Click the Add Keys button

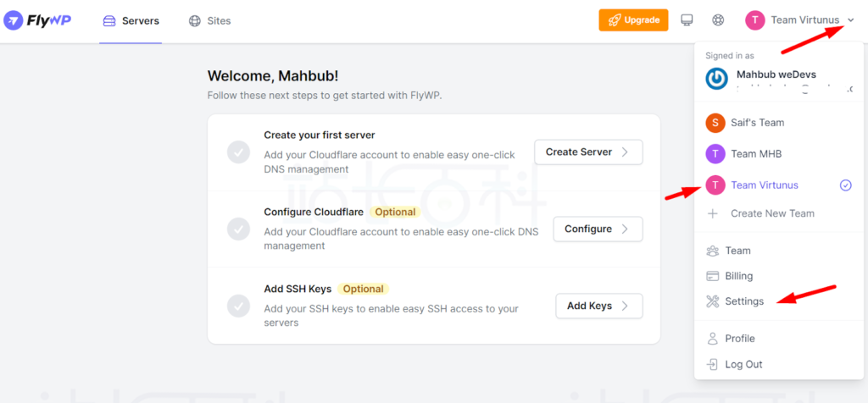[x=598, y=306]
